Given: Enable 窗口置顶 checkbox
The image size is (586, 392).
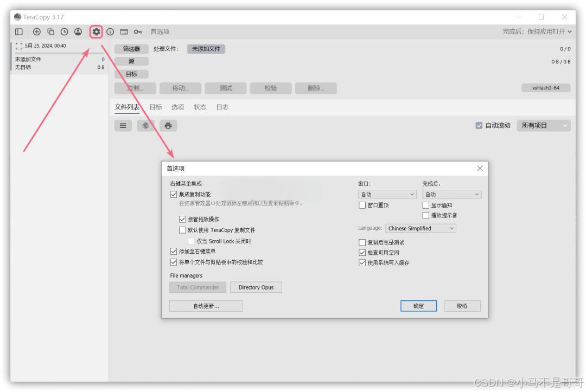Looking at the screenshot, I should click(362, 205).
